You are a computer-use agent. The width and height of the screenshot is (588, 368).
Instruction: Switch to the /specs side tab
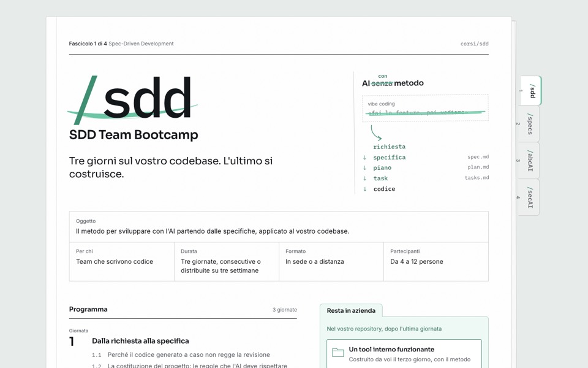tap(529, 123)
